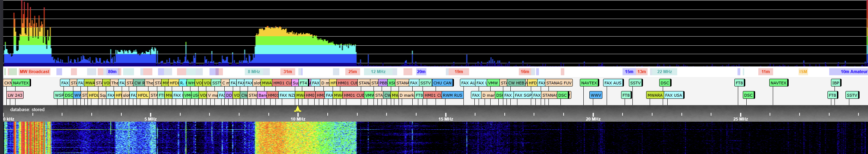
Task: Select the FAX USA station label
Action: pyautogui.click(x=674, y=95)
